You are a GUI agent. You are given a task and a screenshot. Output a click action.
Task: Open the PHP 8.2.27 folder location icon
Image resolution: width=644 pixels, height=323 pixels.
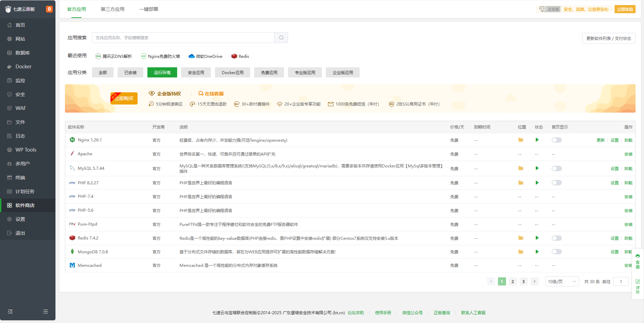point(521,183)
